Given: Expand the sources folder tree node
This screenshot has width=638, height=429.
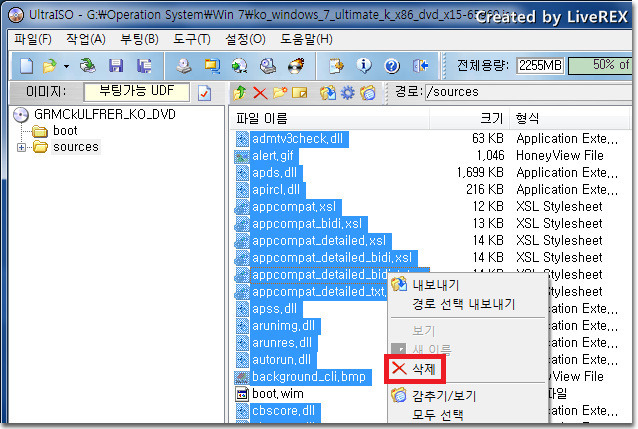Looking at the screenshot, I should click(21, 147).
